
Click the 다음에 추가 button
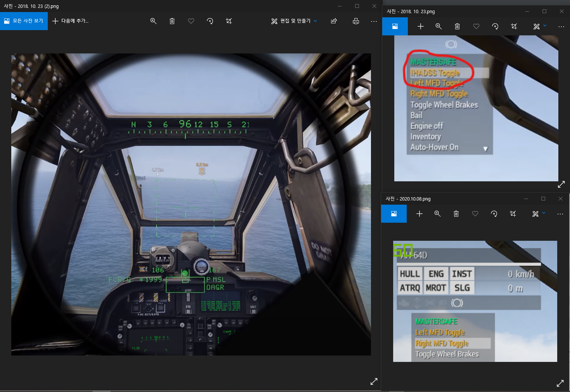click(70, 21)
